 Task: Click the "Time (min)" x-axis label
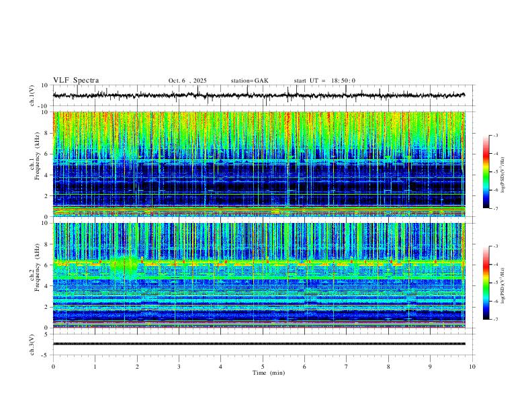(x=269, y=373)
